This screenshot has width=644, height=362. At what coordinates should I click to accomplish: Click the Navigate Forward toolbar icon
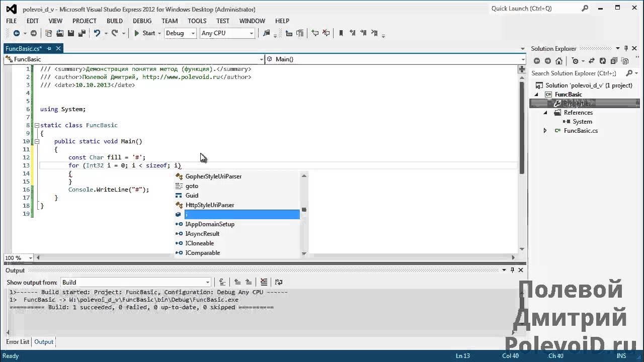(x=33, y=33)
